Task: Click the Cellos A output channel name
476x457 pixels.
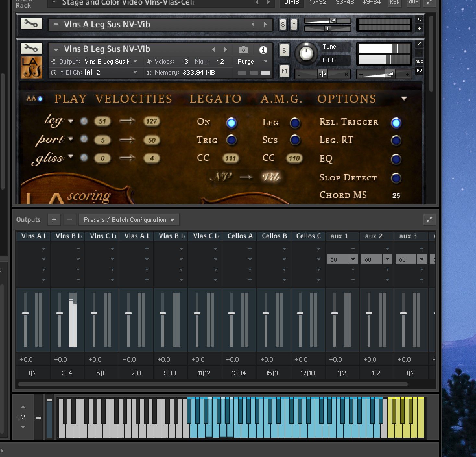Action: point(240,236)
